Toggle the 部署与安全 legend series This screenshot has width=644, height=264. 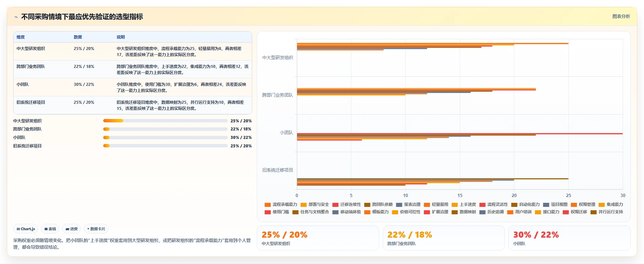click(x=315, y=205)
